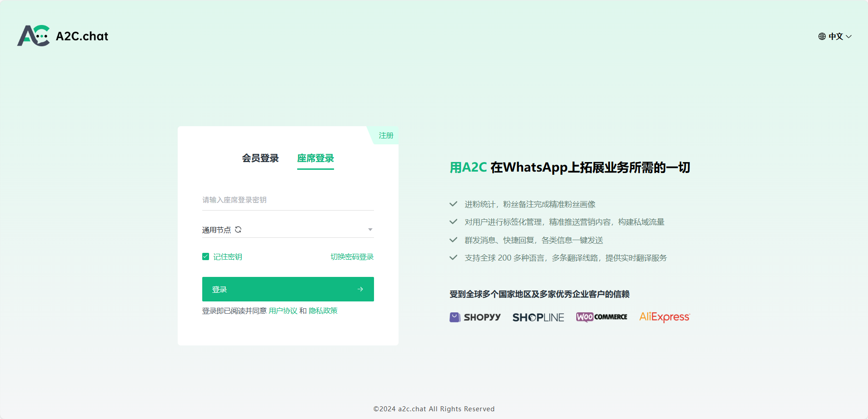
Task: Click the SHOPYY shopping bag logo
Action: [455, 316]
